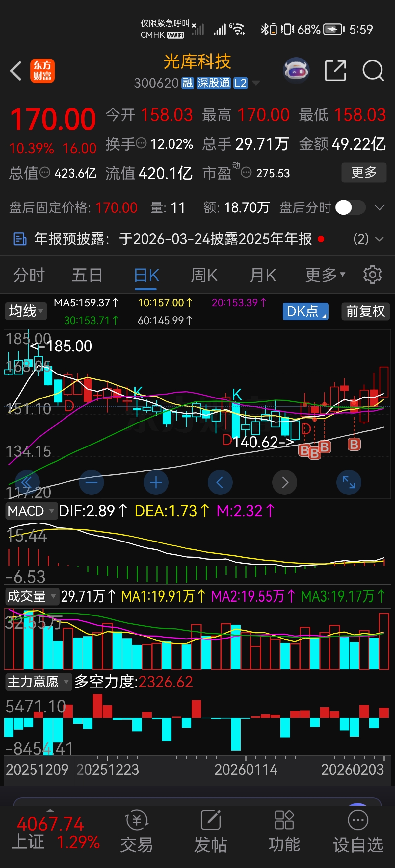
Task: Open the search magnifier icon
Action: (373, 71)
